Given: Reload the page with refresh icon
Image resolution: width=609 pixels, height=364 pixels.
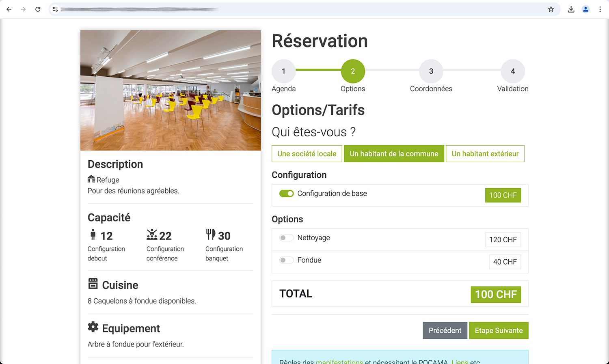Looking at the screenshot, I should 38,9.
